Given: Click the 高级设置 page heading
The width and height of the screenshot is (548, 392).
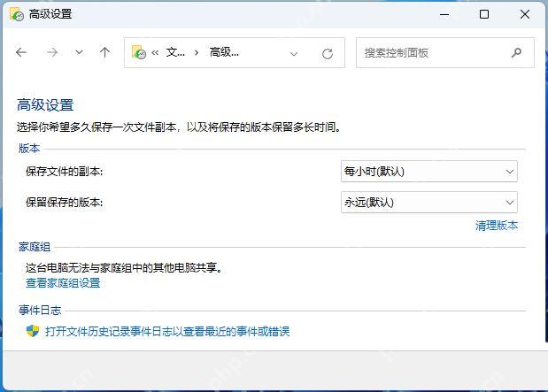Looking at the screenshot, I should tap(45, 104).
